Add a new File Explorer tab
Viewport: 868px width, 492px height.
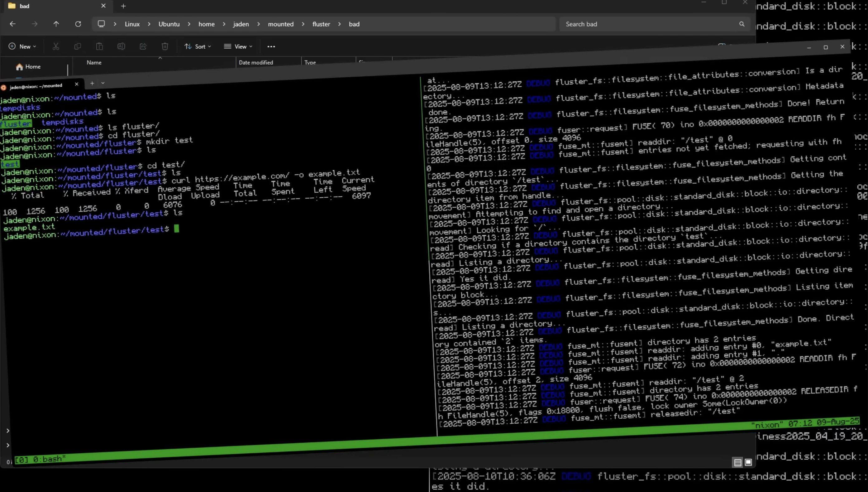pyautogui.click(x=123, y=6)
